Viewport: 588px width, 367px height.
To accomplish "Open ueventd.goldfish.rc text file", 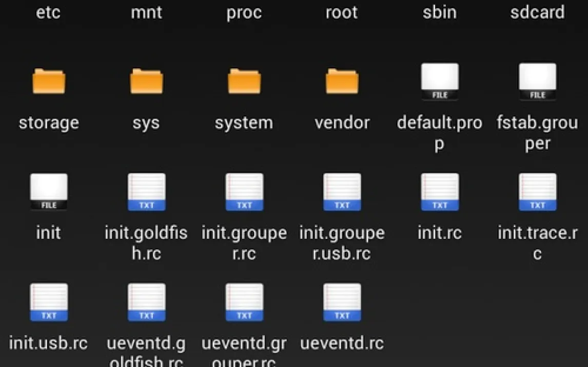I will tap(146, 302).
